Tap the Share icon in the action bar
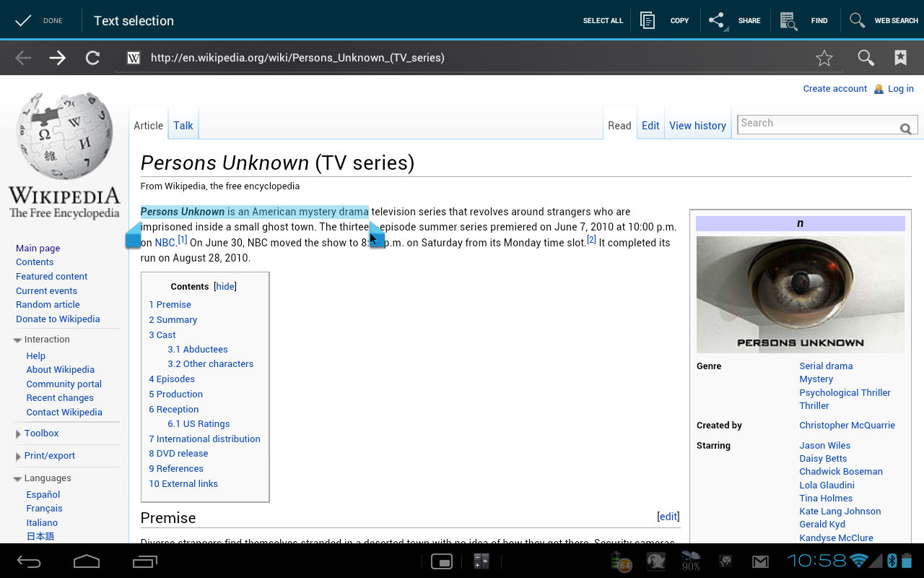 point(717,20)
